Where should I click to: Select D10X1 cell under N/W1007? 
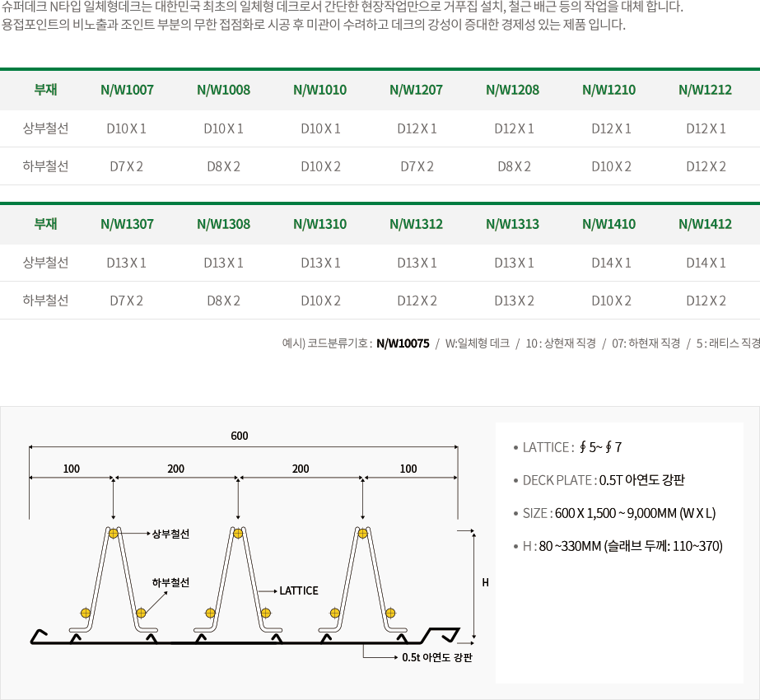point(127,128)
